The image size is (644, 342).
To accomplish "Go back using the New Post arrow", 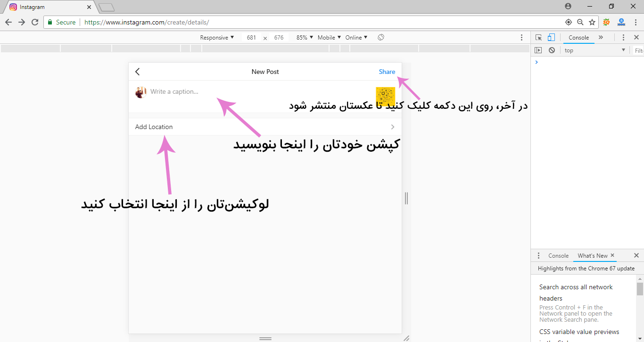I will point(138,72).
